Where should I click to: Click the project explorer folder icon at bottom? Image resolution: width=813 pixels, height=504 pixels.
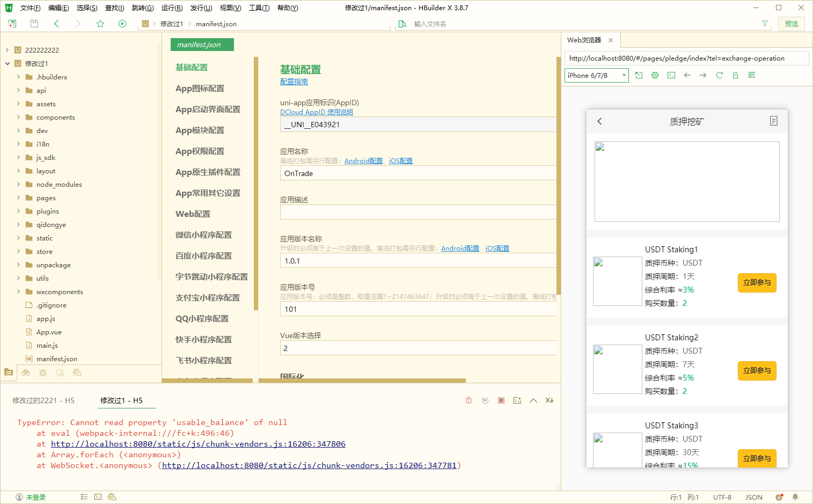click(x=9, y=372)
